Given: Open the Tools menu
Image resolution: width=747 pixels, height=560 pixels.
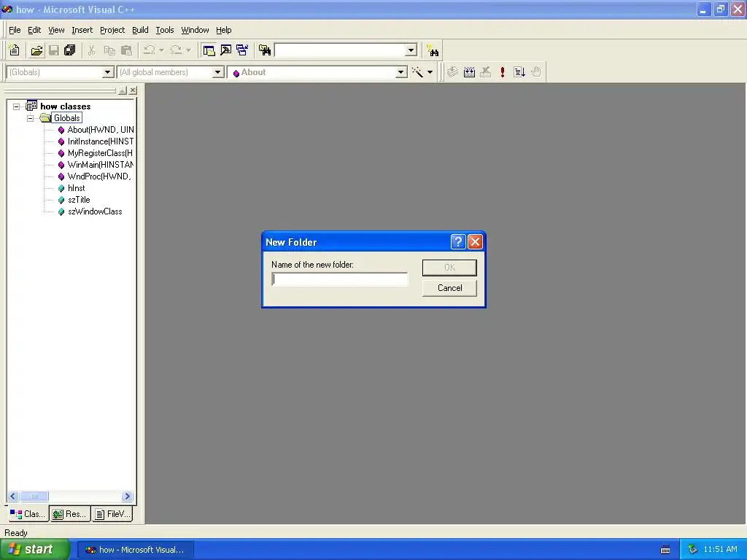Looking at the screenshot, I should pyautogui.click(x=165, y=30).
